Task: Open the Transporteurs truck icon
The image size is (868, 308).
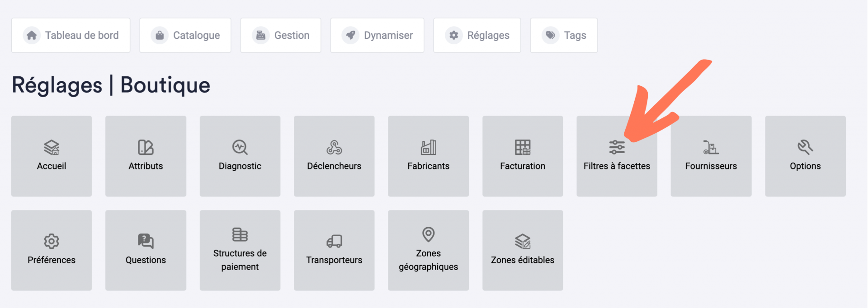Action: [x=334, y=241]
